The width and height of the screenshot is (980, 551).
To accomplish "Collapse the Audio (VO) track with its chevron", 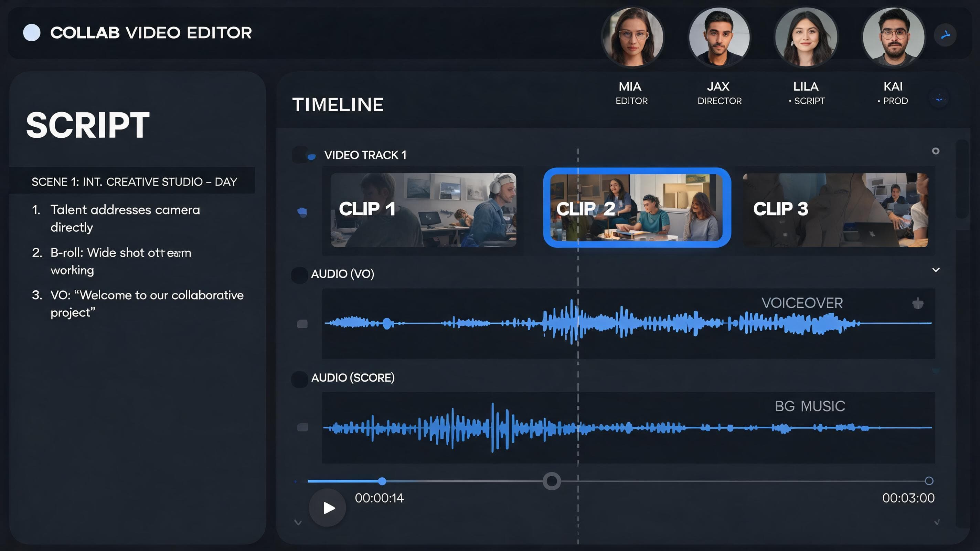I will 936,270.
